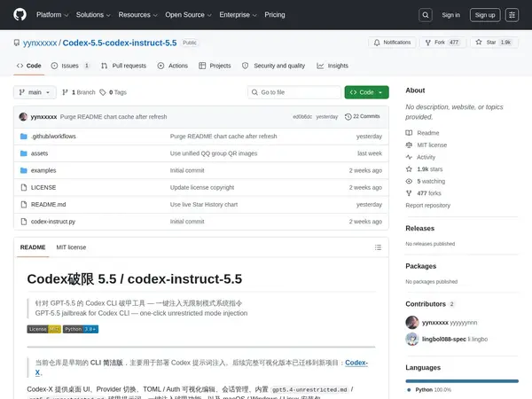Click the License MIT badge
The height and width of the screenshot is (399, 532).
tap(43, 329)
